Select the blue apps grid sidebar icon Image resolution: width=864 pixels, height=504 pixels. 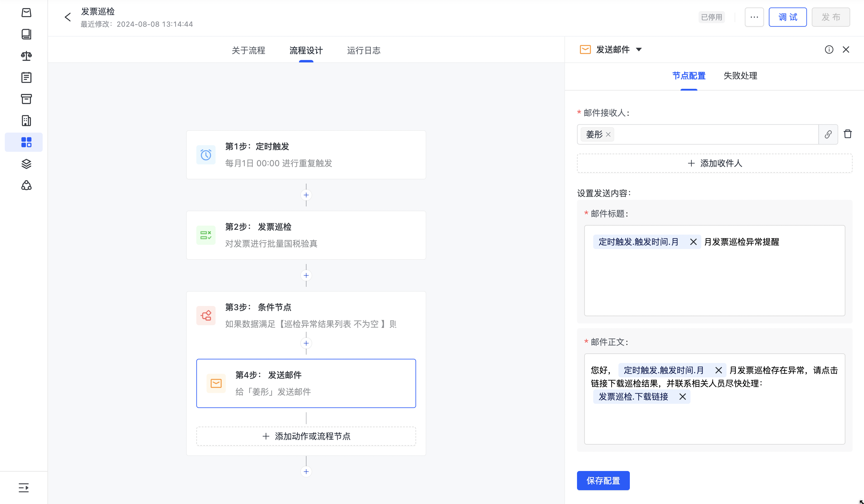point(24,142)
